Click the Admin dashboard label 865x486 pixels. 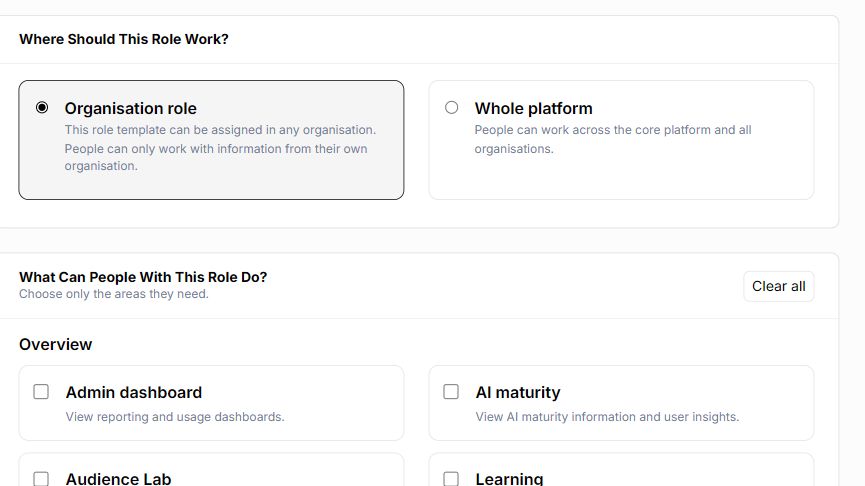pos(134,392)
